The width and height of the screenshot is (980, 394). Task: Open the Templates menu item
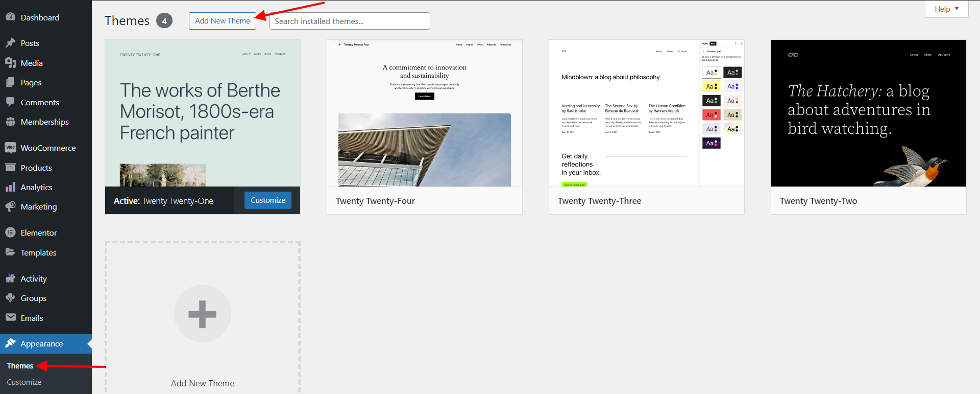46,252
